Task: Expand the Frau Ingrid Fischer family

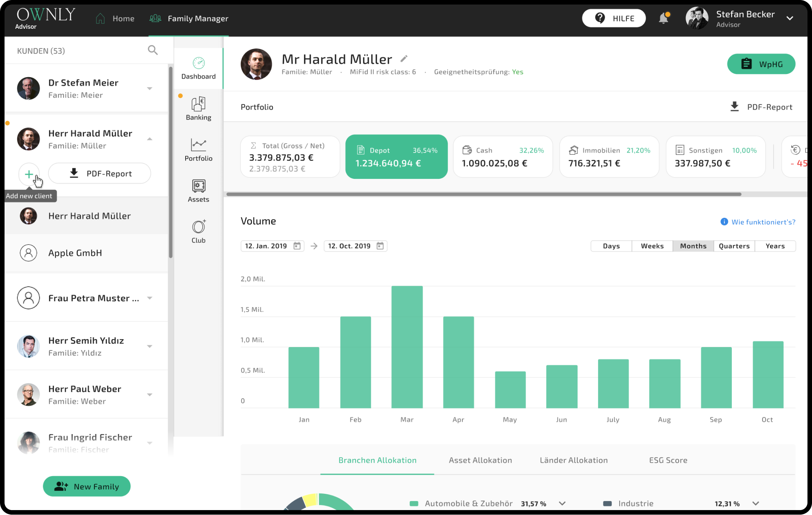Action: click(x=150, y=443)
